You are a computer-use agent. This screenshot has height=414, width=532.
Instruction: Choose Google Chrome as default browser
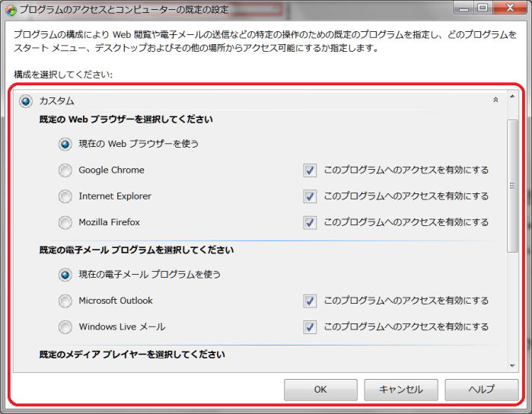[x=65, y=170]
